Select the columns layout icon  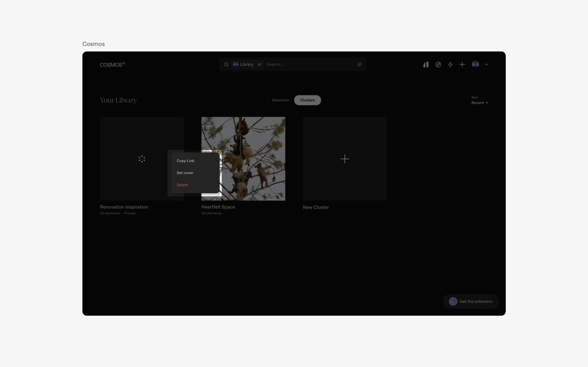pos(426,64)
